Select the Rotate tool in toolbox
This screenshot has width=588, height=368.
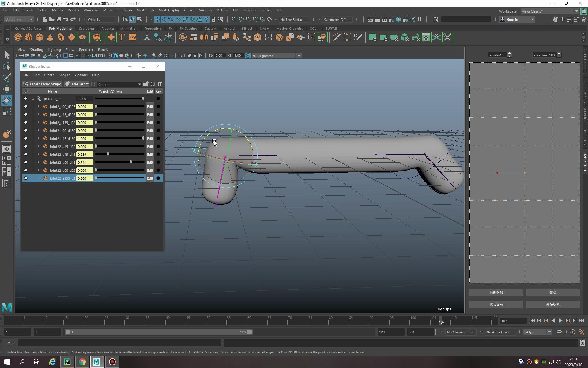point(7,100)
